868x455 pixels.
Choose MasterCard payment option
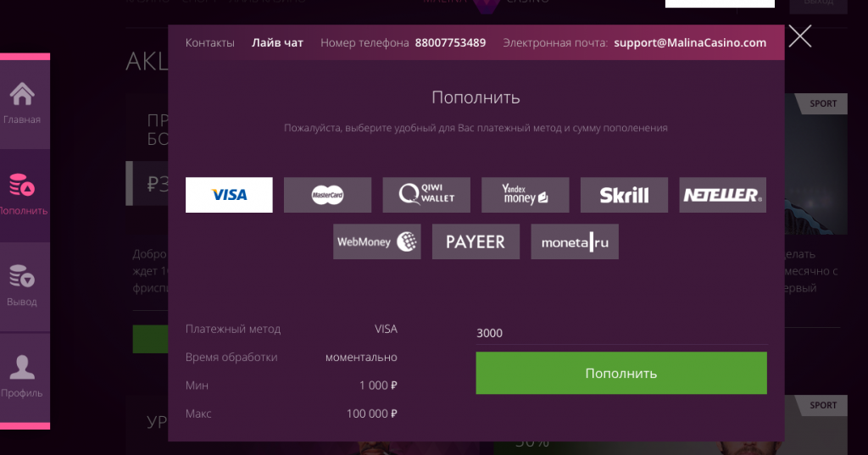click(327, 195)
